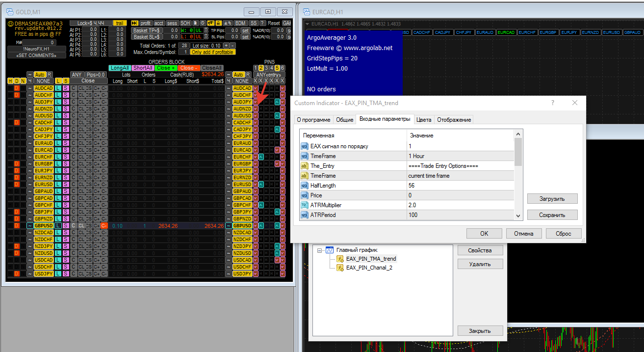Image resolution: width=644 pixels, height=352 pixels.
Task: Toggle the red UL button beside L: 0
Action: pos(199,37)
